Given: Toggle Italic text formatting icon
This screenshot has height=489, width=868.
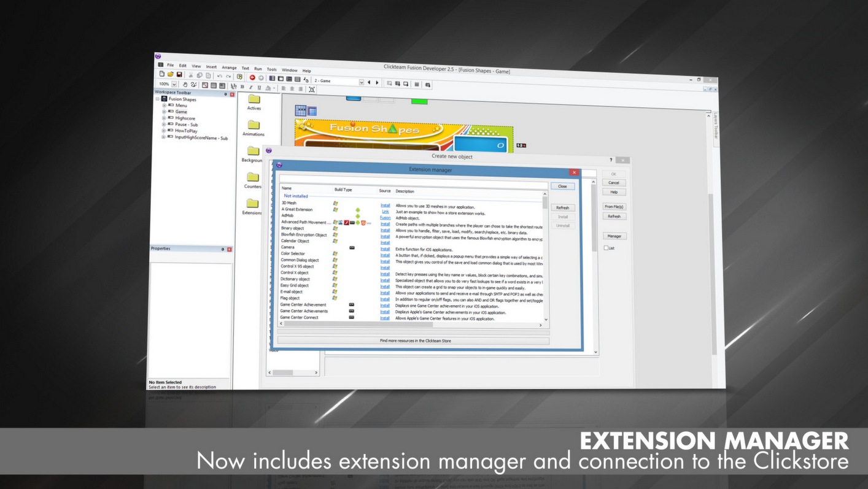Looking at the screenshot, I should pos(250,87).
